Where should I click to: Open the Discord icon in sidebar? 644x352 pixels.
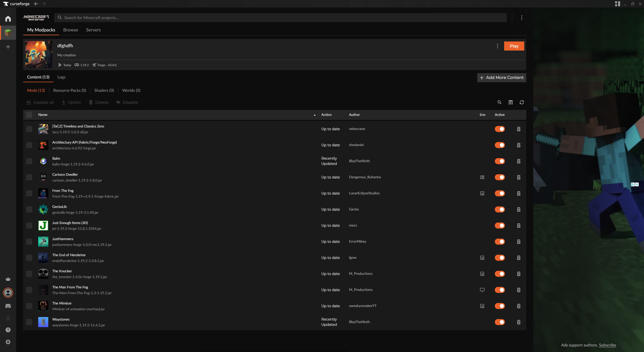[8, 306]
